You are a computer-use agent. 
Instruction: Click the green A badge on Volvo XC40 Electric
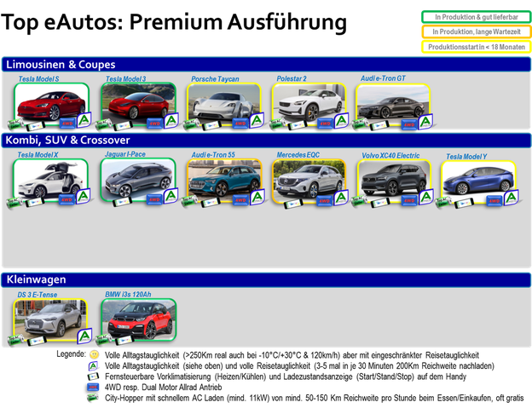[426, 197]
